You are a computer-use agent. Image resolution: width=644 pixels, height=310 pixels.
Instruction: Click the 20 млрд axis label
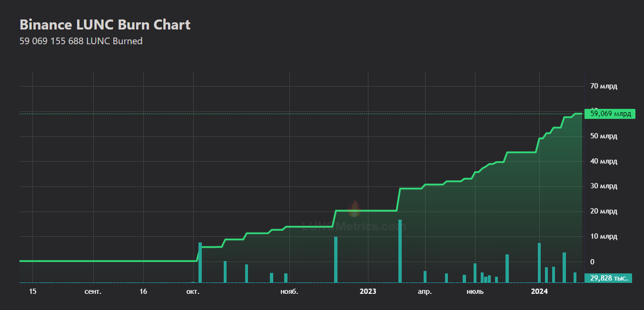(604, 212)
